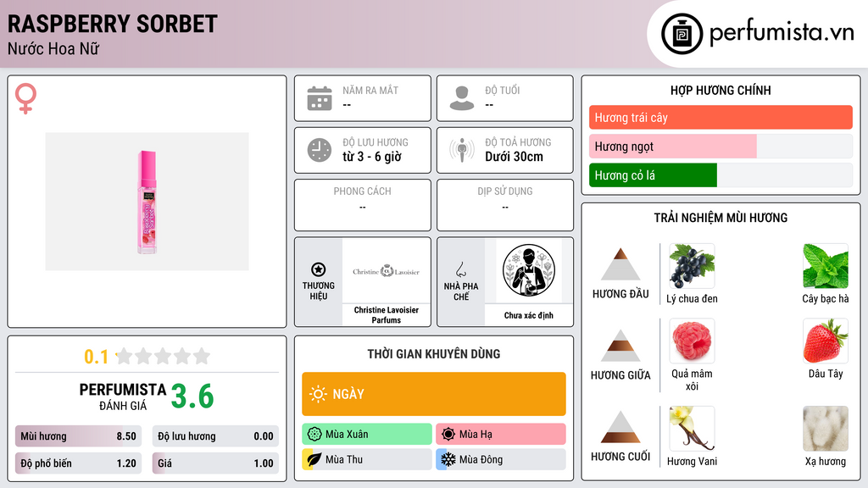Click the Hương ngọt accord bar

(x=721, y=146)
